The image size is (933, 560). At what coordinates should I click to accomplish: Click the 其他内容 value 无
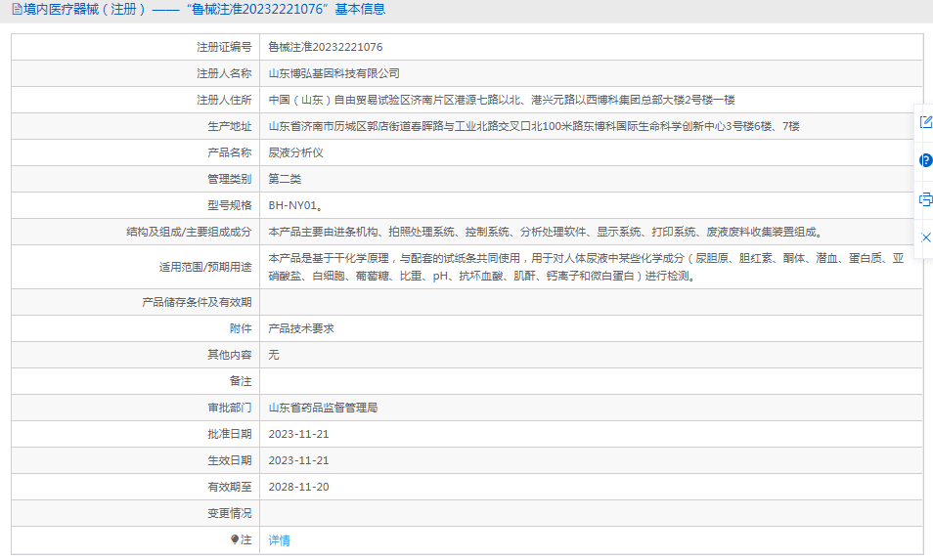click(274, 355)
